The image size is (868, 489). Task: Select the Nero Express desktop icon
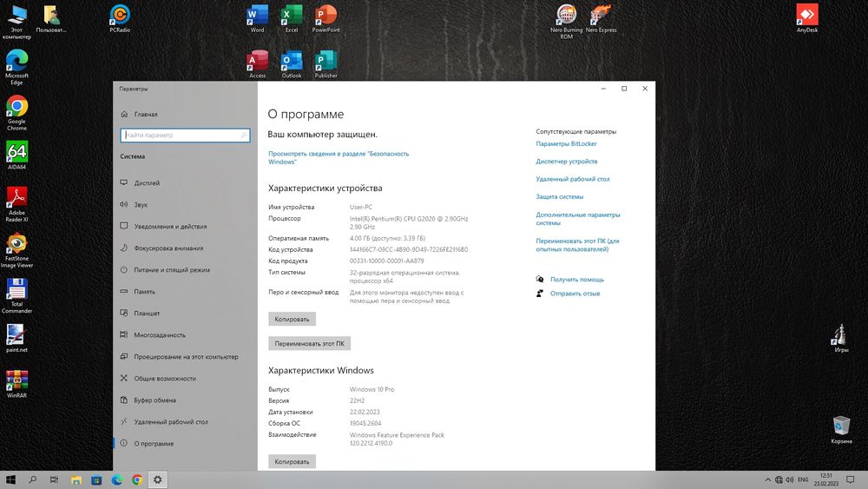(x=601, y=18)
